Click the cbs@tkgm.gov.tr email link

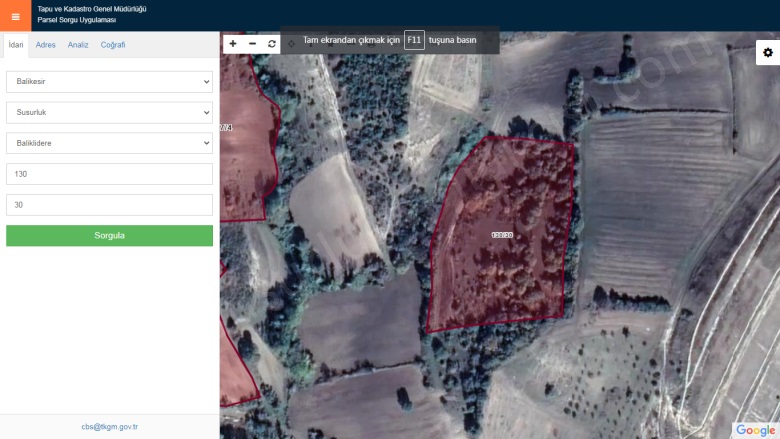click(x=109, y=427)
